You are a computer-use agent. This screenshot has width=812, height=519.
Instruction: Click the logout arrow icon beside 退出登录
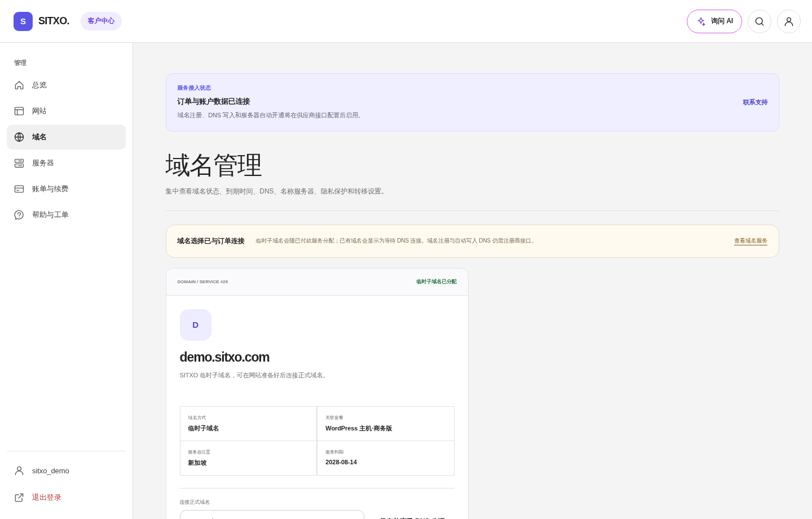click(x=19, y=498)
